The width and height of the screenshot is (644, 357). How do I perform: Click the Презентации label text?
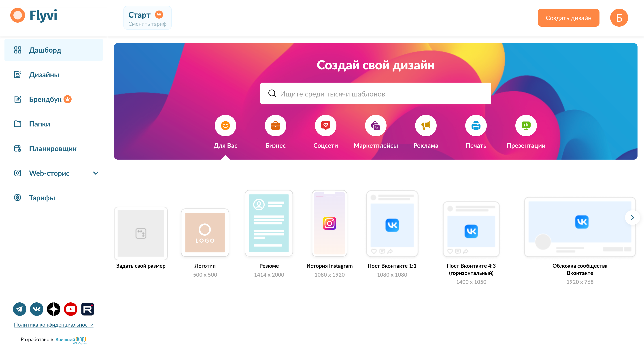tap(526, 146)
